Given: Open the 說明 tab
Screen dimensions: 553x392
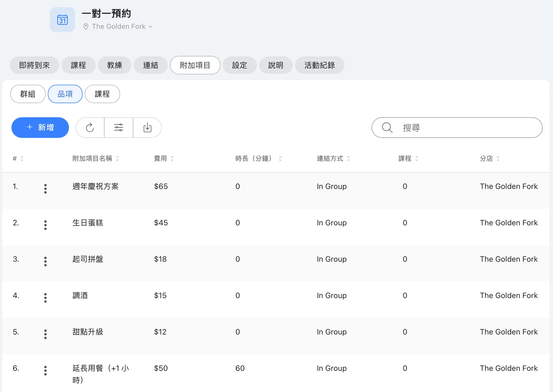Looking at the screenshot, I should pyautogui.click(x=276, y=65).
